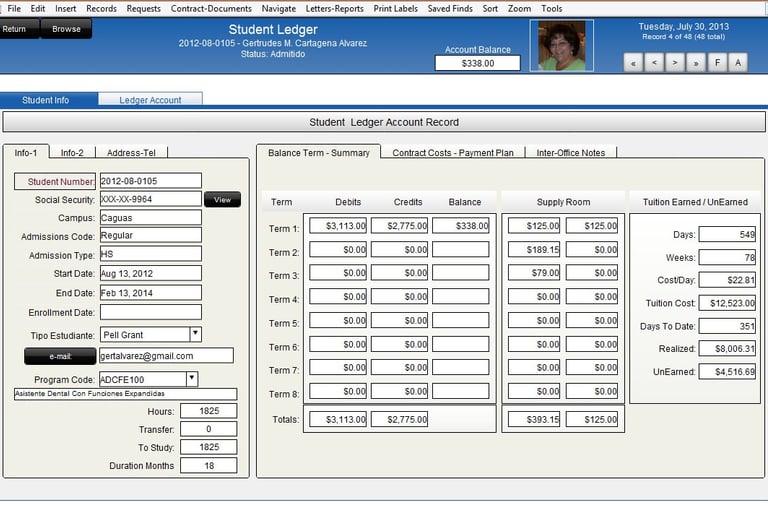This screenshot has height=513, width=768.
Task: Switch to the Ledger Account tab
Action: click(150, 100)
